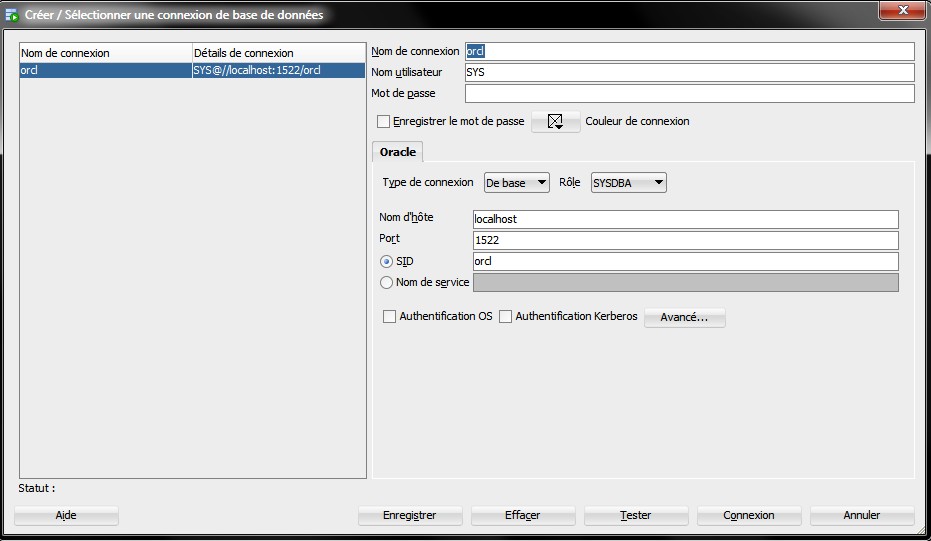The width and height of the screenshot is (931, 541).
Task: Click the Avancé... button
Action: pos(685,317)
